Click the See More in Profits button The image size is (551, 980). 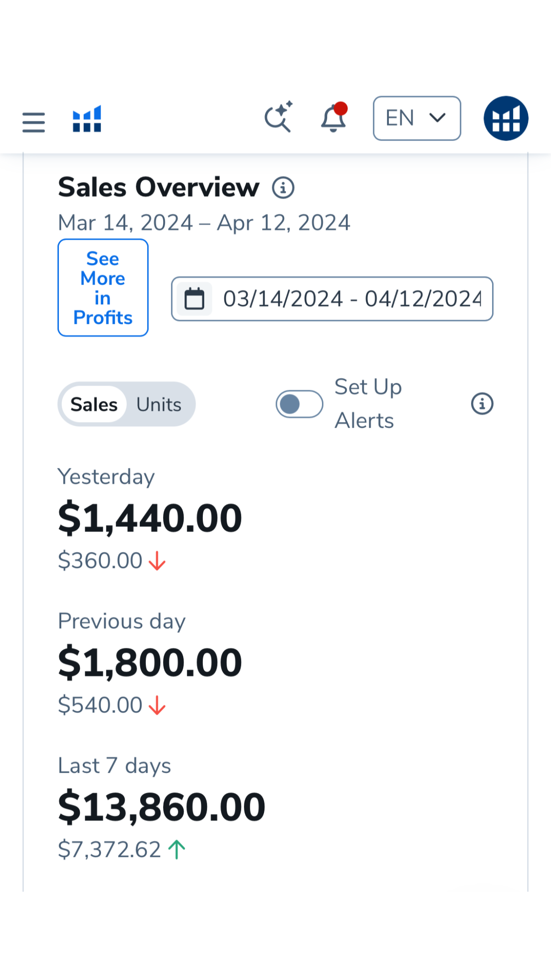(103, 288)
